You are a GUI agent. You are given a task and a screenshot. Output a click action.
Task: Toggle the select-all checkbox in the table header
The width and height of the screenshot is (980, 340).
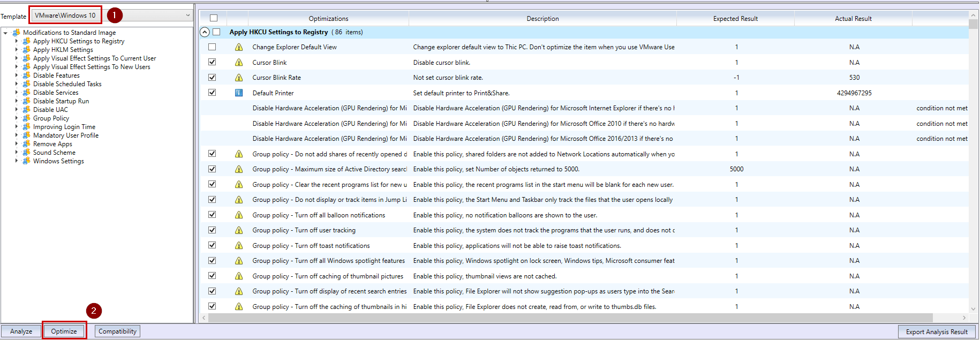point(214,18)
